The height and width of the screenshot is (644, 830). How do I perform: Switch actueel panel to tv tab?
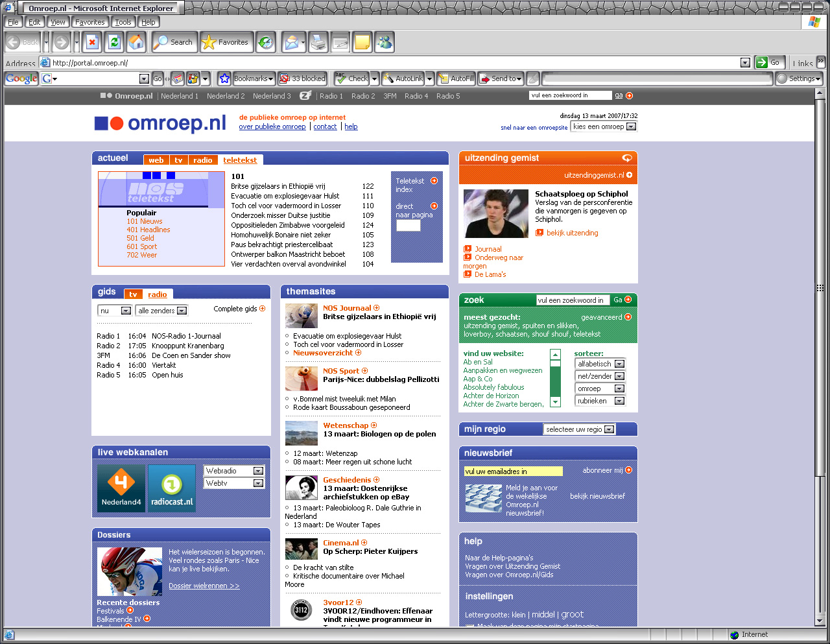pyautogui.click(x=178, y=160)
